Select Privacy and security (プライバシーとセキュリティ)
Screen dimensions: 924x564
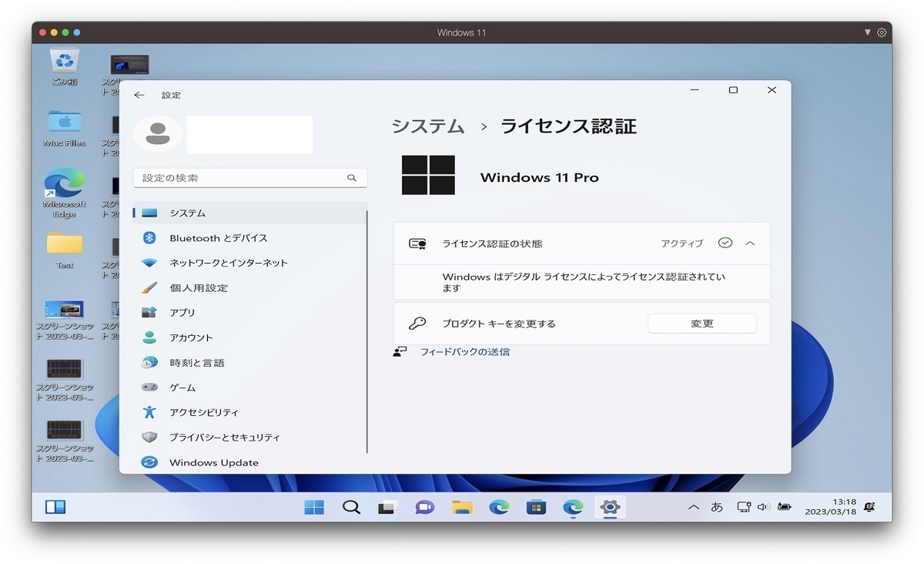[249, 437]
